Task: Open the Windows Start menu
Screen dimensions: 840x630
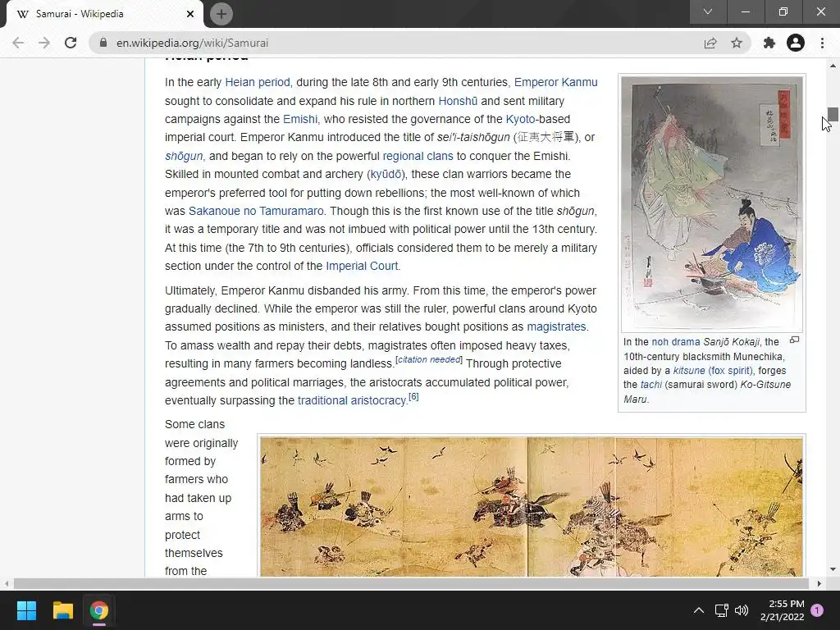Action: tap(26, 610)
